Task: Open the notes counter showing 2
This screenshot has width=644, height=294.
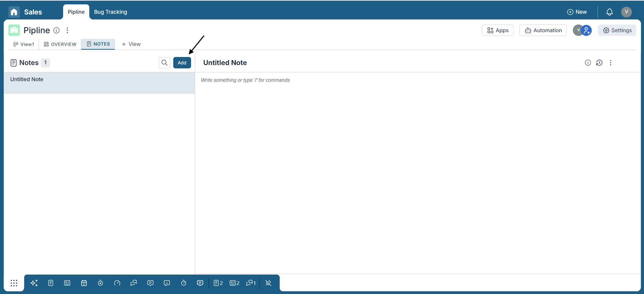Action: pos(218,283)
